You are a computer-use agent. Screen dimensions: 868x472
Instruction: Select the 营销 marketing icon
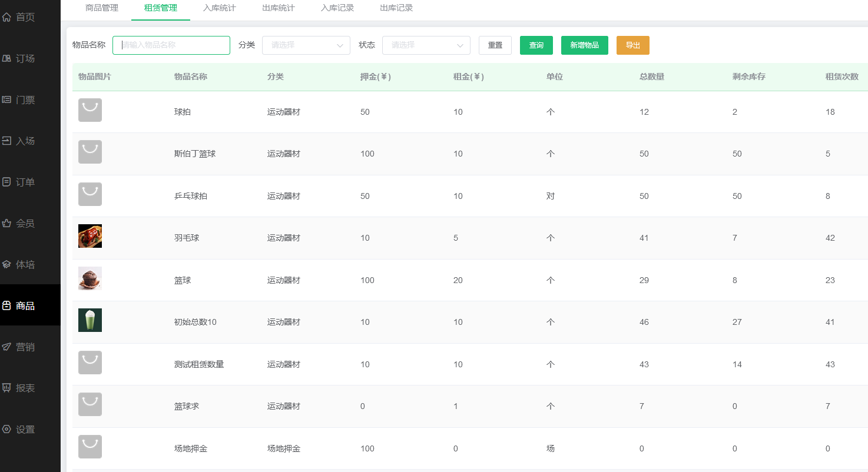7,347
